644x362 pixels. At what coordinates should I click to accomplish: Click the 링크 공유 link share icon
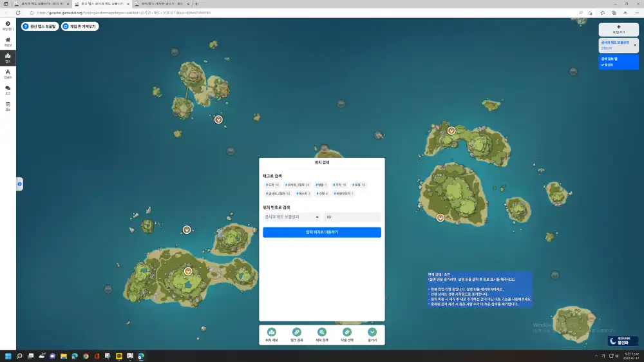[x=297, y=332]
